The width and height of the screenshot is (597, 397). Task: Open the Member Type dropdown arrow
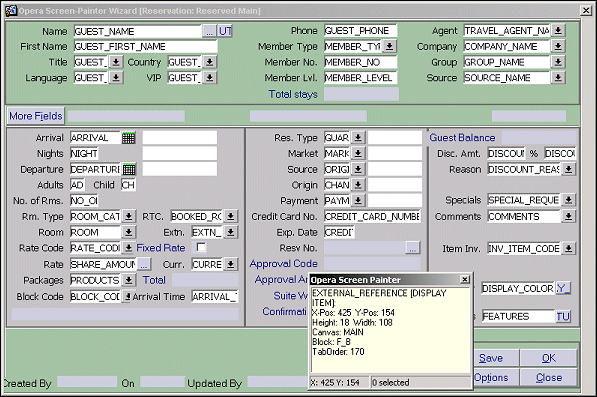[x=389, y=46]
